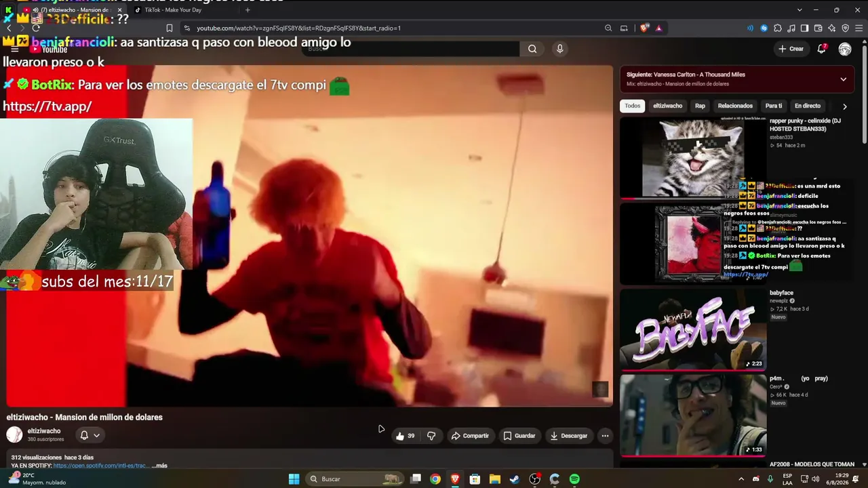Save the video with Guardar
868x488 pixels.
(x=519, y=436)
